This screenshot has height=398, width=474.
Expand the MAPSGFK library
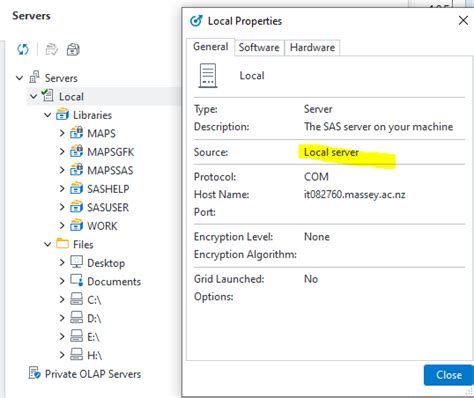pyautogui.click(x=62, y=152)
